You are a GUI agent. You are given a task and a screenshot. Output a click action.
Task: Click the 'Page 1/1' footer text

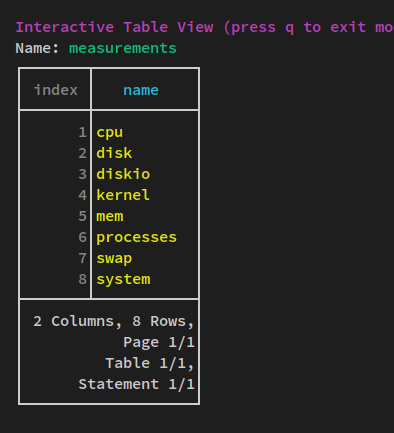[x=159, y=342]
